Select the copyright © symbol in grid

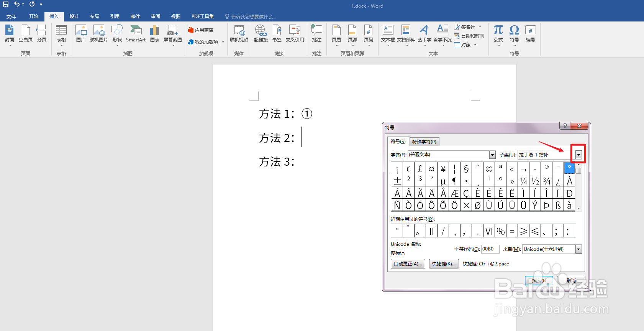point(489,168)
